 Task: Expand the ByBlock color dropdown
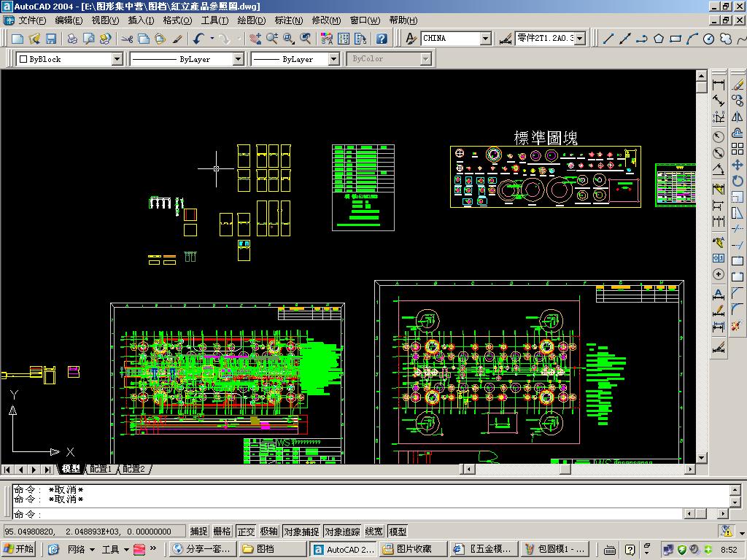coord(117,59)
